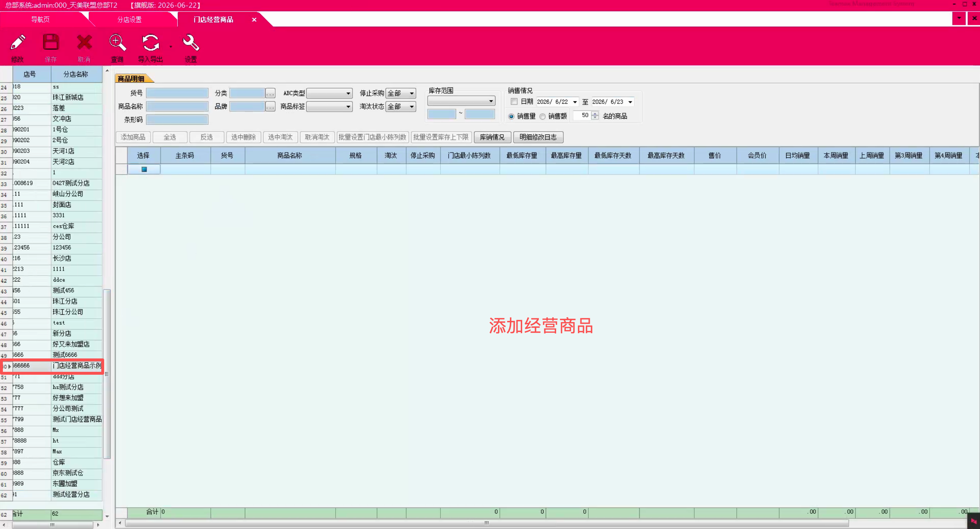
Task: Switch to the 导航页 tab
Action: tap(41, 20)
